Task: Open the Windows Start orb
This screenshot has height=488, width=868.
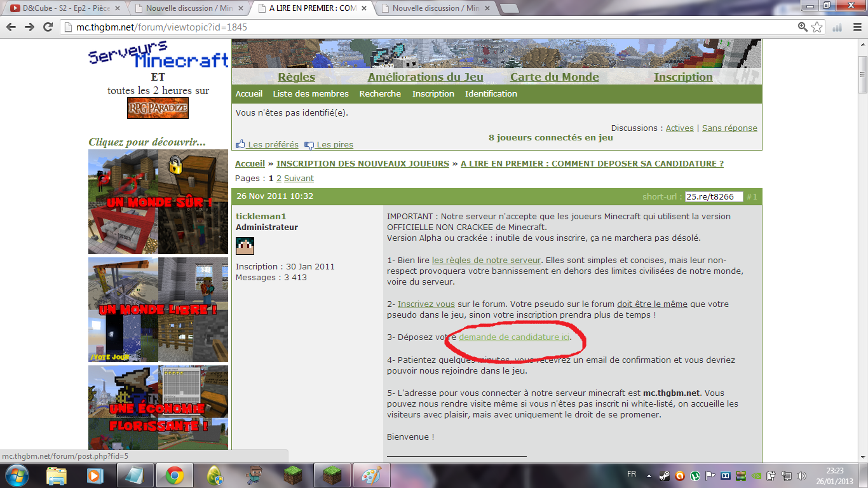Action: [17, 475]
